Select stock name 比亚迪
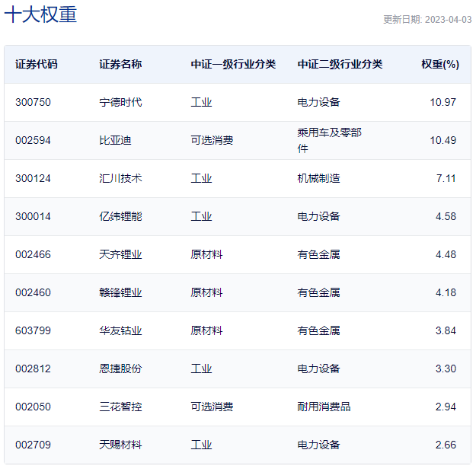This screenshot has width=476, height=469. click(x=115, y=141)
